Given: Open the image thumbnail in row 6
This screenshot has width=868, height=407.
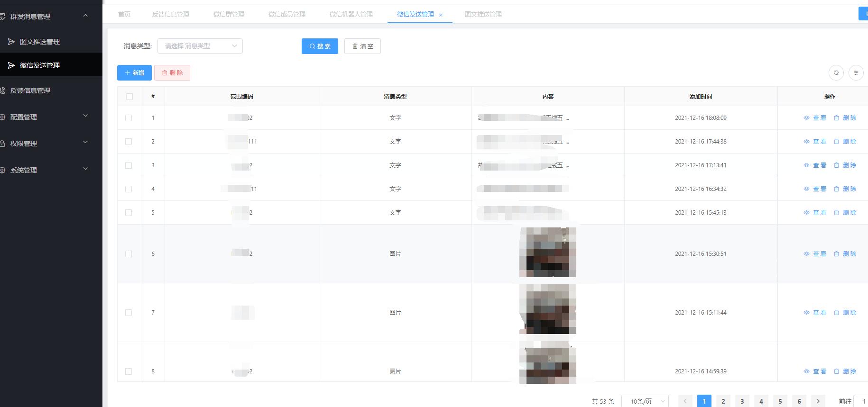Looking at the screenshot, I should point(548,252).
